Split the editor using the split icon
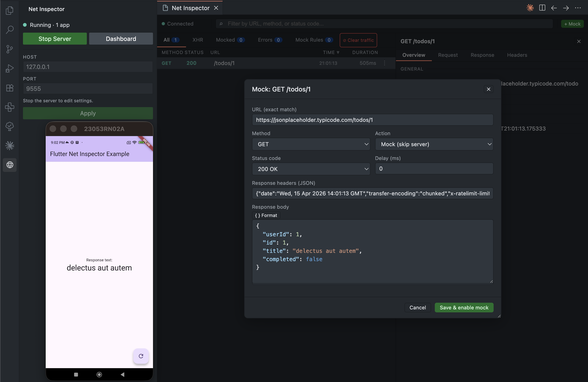 (x=542, y=8)
